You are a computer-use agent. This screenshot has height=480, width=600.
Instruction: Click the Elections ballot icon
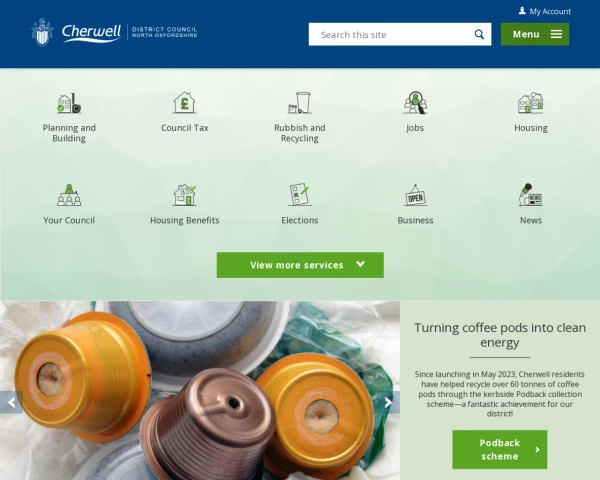[x=300, y=195]
